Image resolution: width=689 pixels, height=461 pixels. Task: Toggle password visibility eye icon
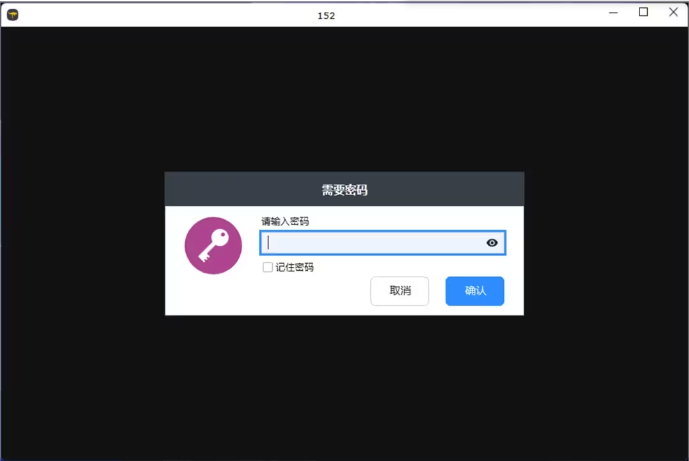(492, 243)
